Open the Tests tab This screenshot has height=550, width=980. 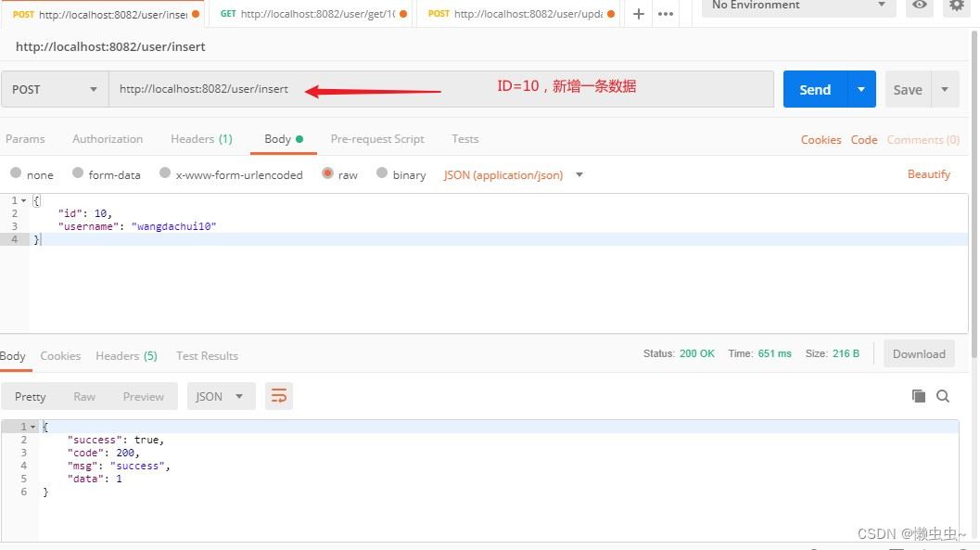tap(465, 139)
